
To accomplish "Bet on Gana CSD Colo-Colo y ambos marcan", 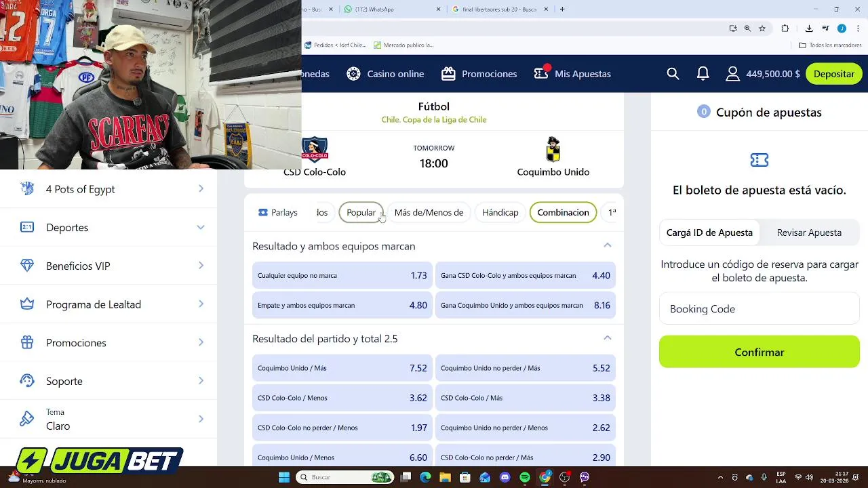I will (x=526, y=275).
